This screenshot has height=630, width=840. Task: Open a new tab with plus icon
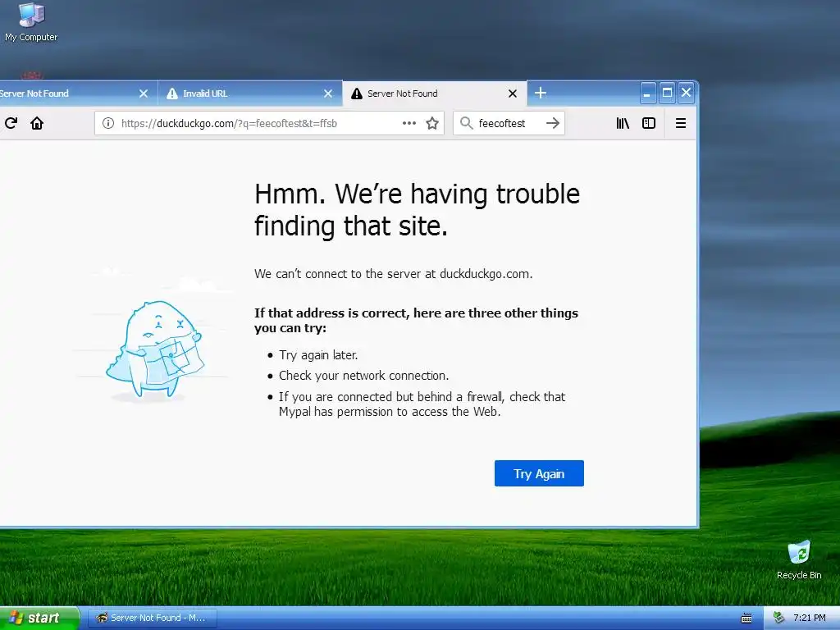click(x=541, y=94)
